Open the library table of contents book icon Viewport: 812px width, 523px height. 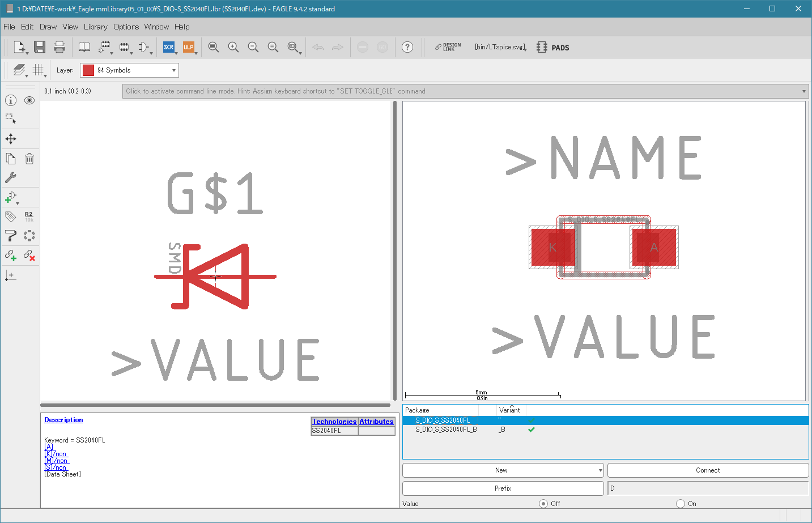point(84,47)
